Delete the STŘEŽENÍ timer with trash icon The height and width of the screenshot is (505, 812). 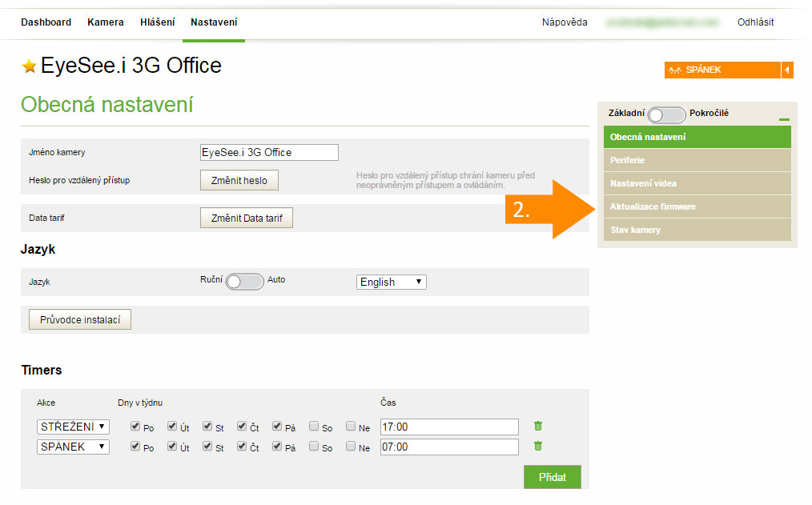[x=538, y=426]
